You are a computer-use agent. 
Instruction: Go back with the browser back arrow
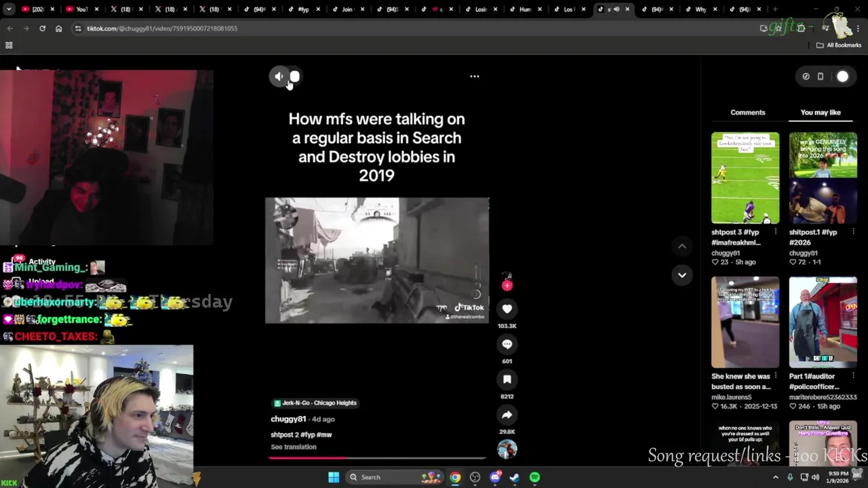click(9, 28)
